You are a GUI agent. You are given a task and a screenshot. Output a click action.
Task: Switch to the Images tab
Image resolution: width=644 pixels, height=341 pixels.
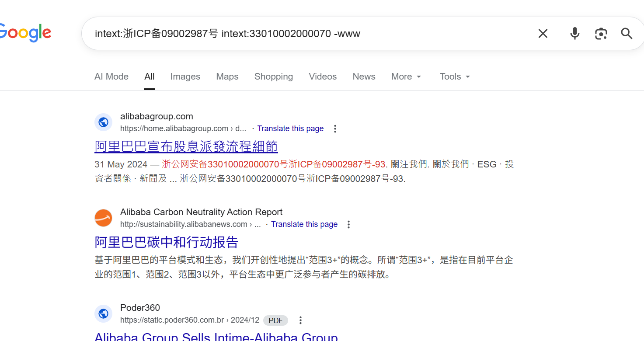click(185, 76)
